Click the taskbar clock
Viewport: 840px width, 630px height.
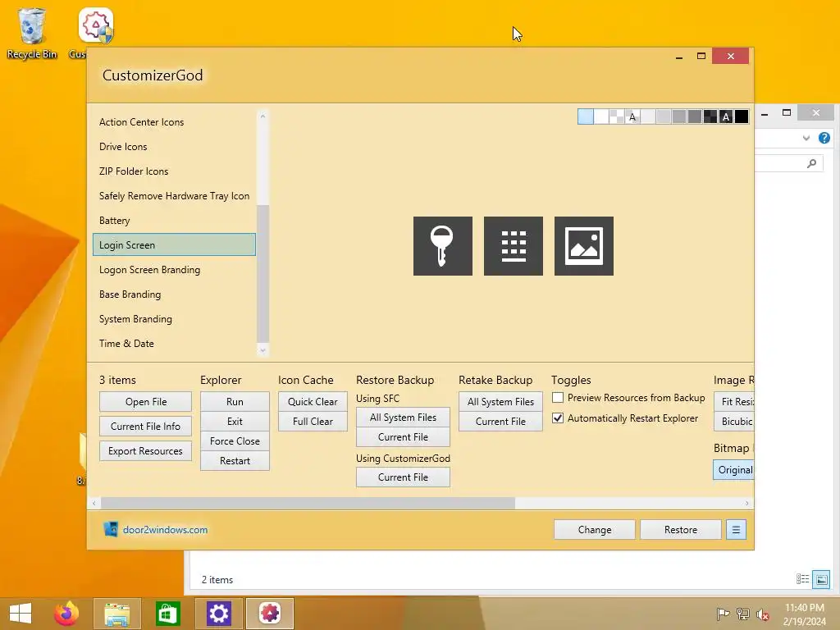click(805, 614)
